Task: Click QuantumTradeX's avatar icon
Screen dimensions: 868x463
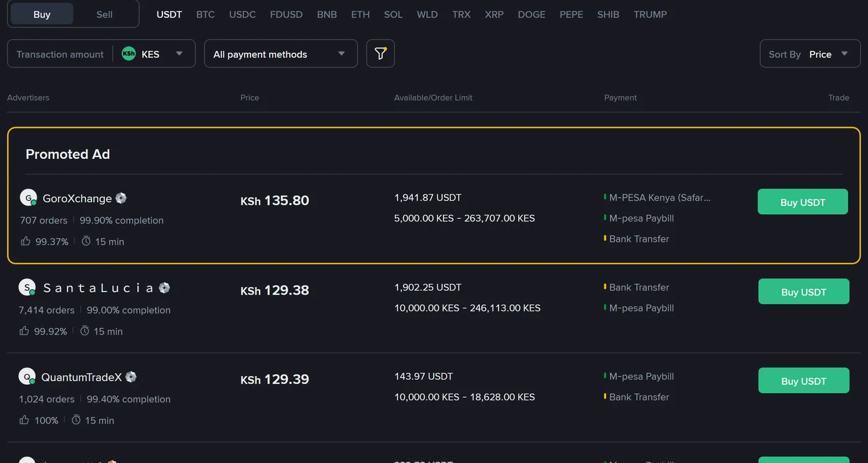Action: (x=27, y=377)
